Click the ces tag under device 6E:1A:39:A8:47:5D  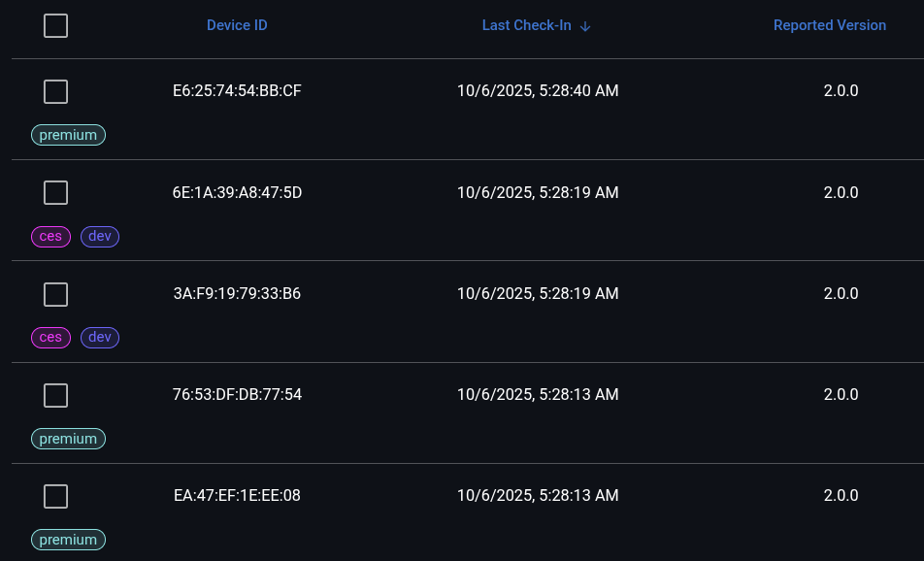[50, 236]
